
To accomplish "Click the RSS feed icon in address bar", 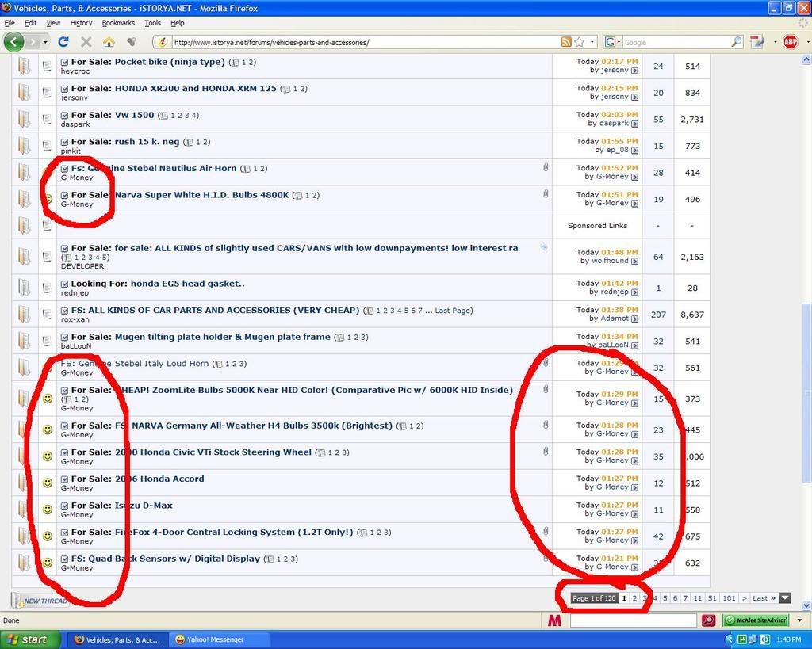I will point(566,42).
